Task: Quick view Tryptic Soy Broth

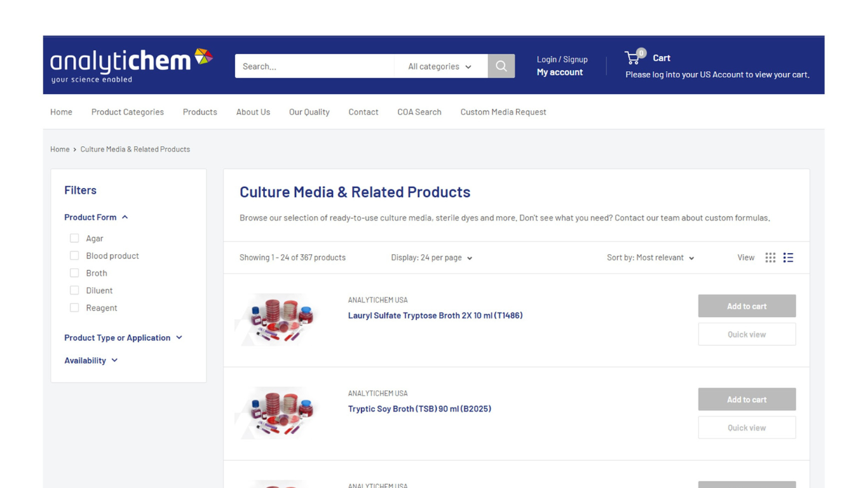Action: pyautogui.click(x=747, y=428)
